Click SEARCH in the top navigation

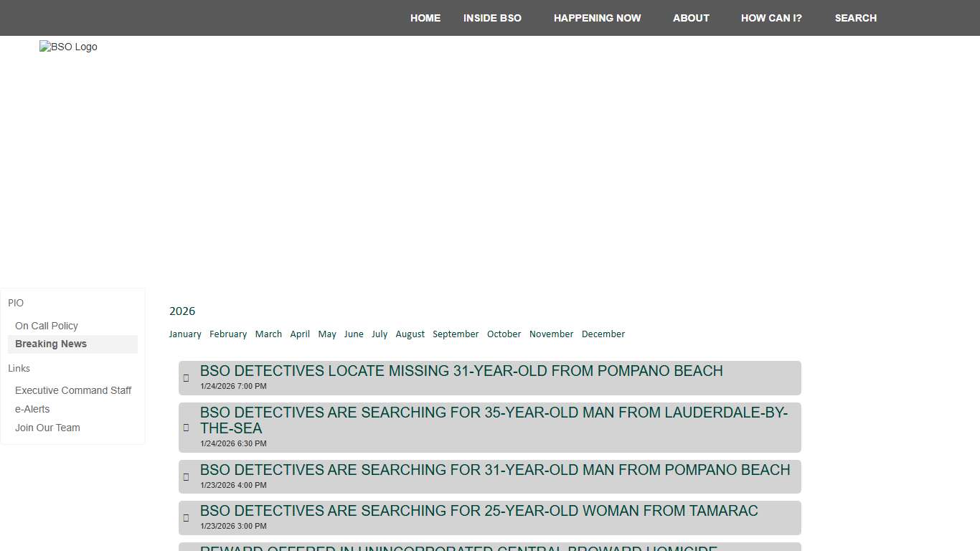pyautogui.click(x=855, y=18)
